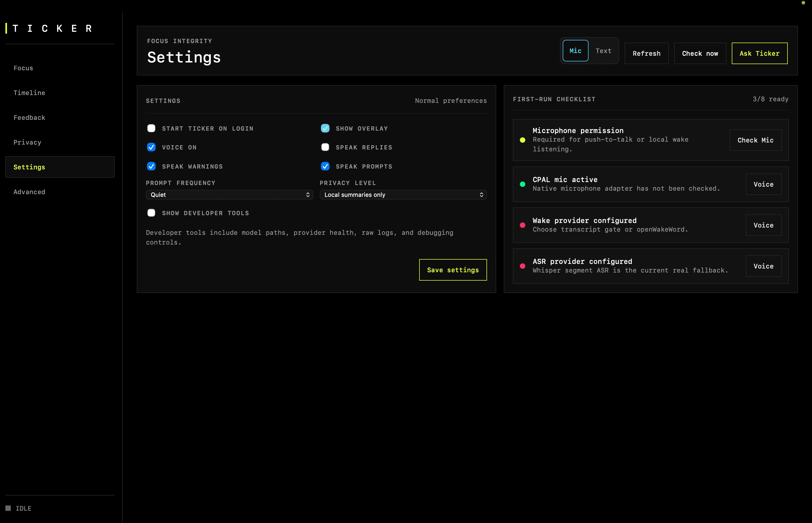Click the 'Microphone permission' title
The image size is (812, 523).
pos(578,130)
